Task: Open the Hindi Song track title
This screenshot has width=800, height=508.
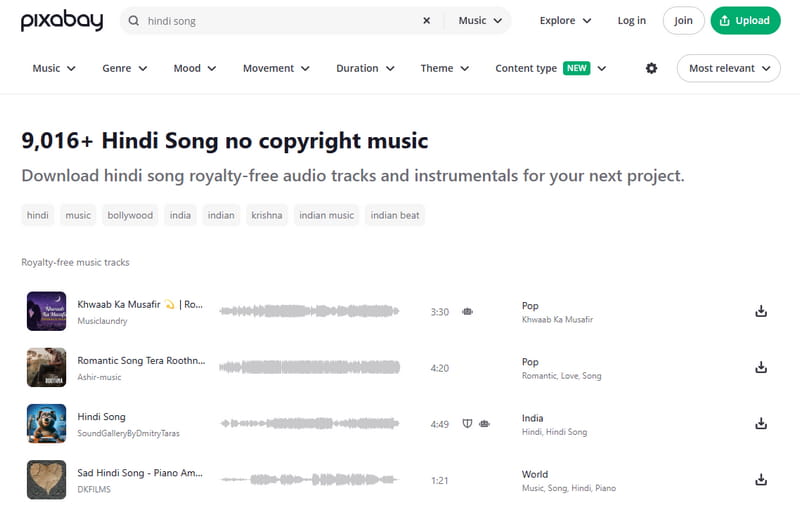Action: tap(102, 417)
